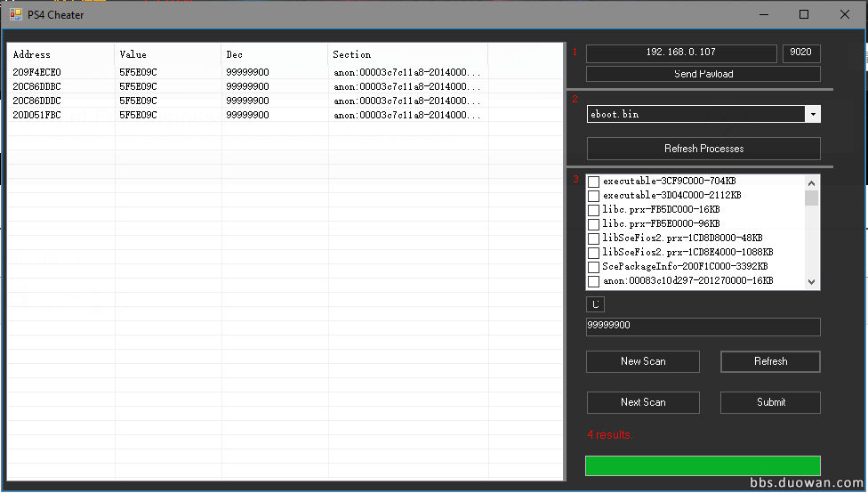The height and width of the screenshot is (493, 868).
Task: Click the Send Payload button
Action: point(703,74)
